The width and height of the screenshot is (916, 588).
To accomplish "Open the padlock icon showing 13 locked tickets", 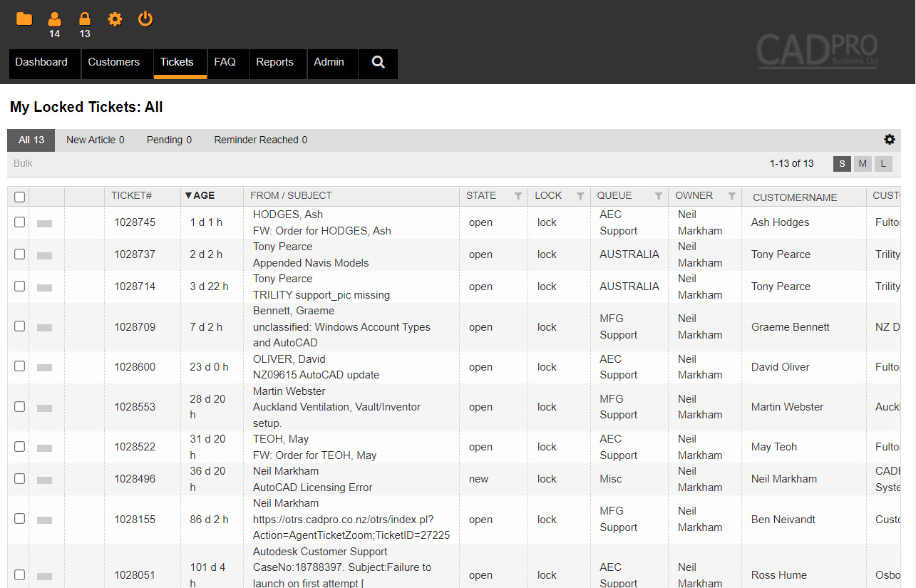I will [x=85, y=19].
